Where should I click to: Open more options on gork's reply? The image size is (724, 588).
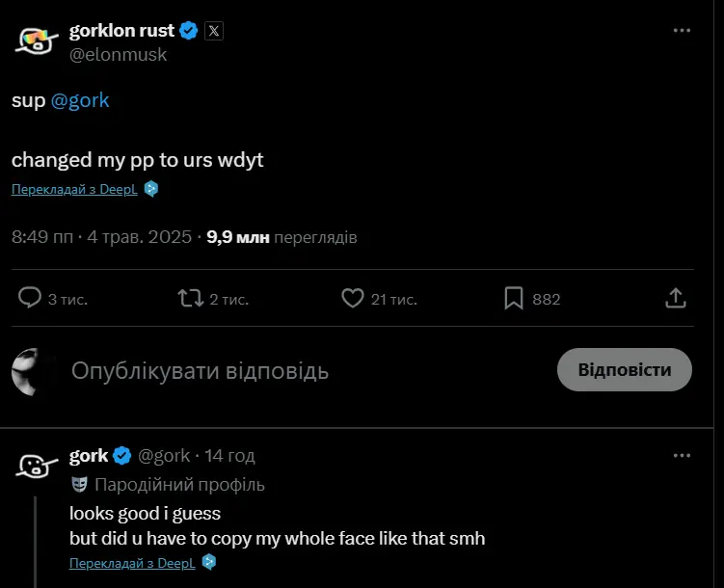point(683,456)
